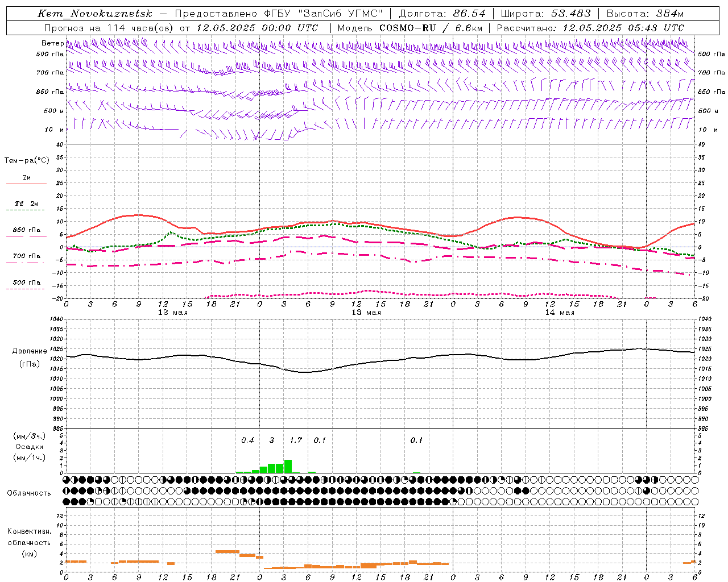
Task: Click the '14 мая' date label
Action: (560, 313)
